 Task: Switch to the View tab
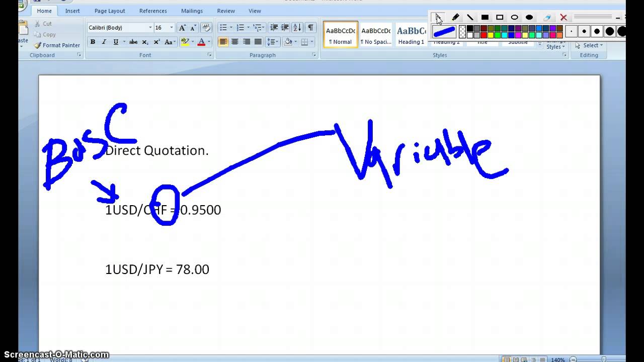(255, 11)
